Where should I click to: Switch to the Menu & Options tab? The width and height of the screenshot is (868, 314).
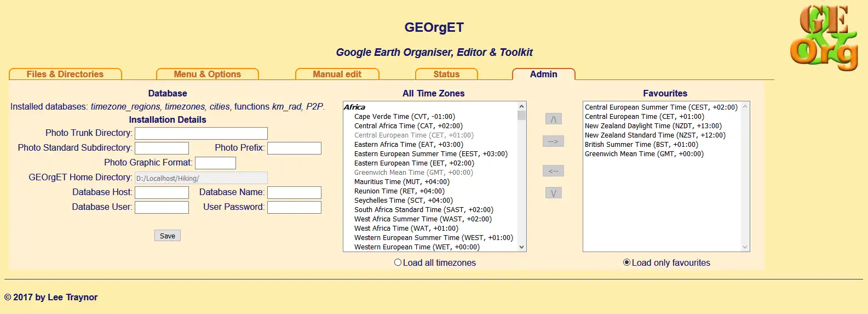pos(207,74)
